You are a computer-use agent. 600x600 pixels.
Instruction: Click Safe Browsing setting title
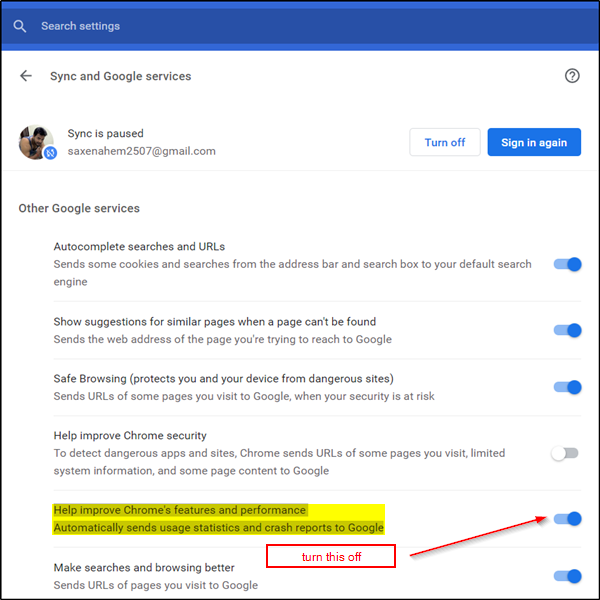coord(223,378)
